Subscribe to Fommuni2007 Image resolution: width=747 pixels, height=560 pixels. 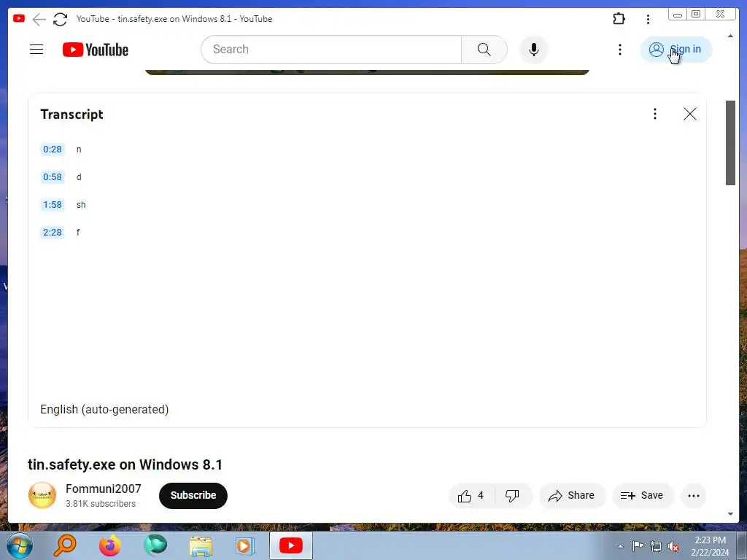pos(193,496)
